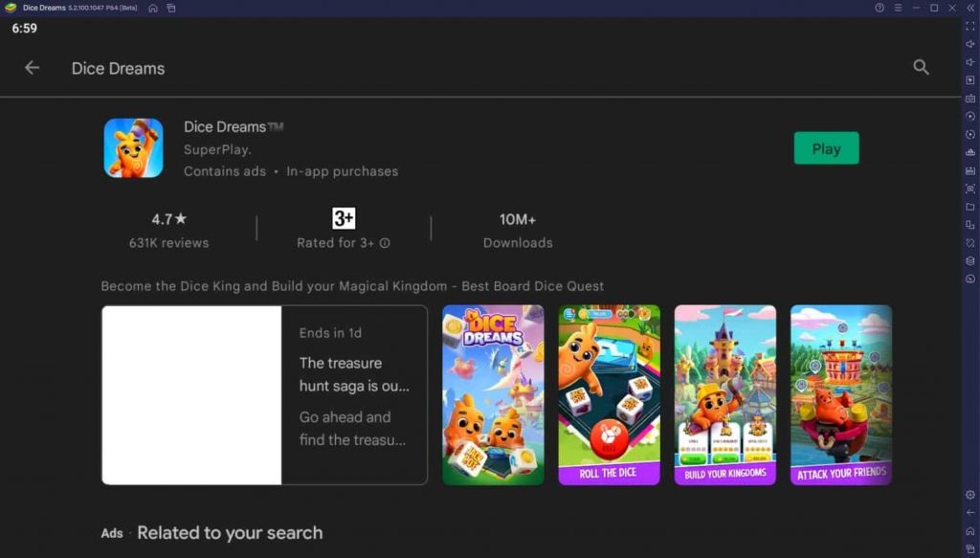Click the Android back arrow in sidebar

(x=970, y=513)
